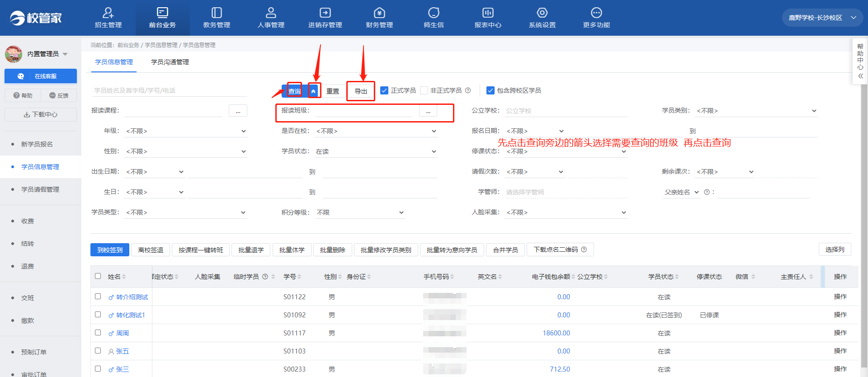Click help icon in 下载点名二维码
The height and width of the screenshot is (377, 868).
[x=584, y=250]
